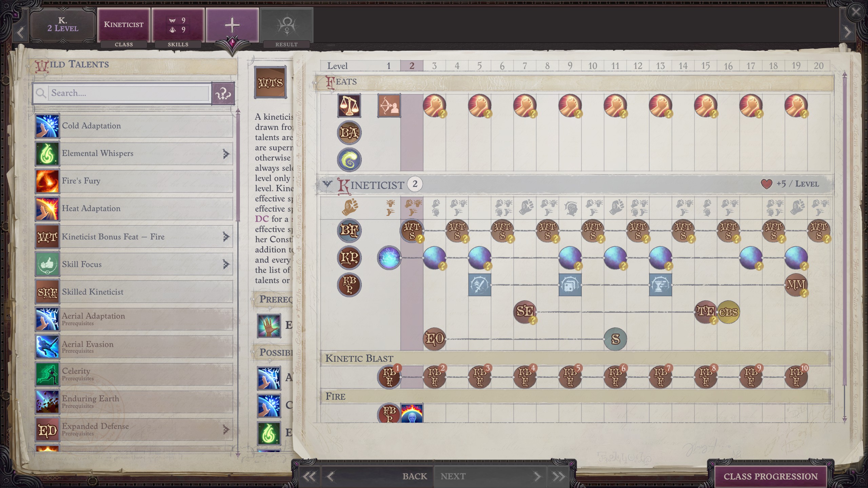Click the KP Kinetic Power row icon
The height and width of the screenshot is (488, 868).
coord(349,258)
